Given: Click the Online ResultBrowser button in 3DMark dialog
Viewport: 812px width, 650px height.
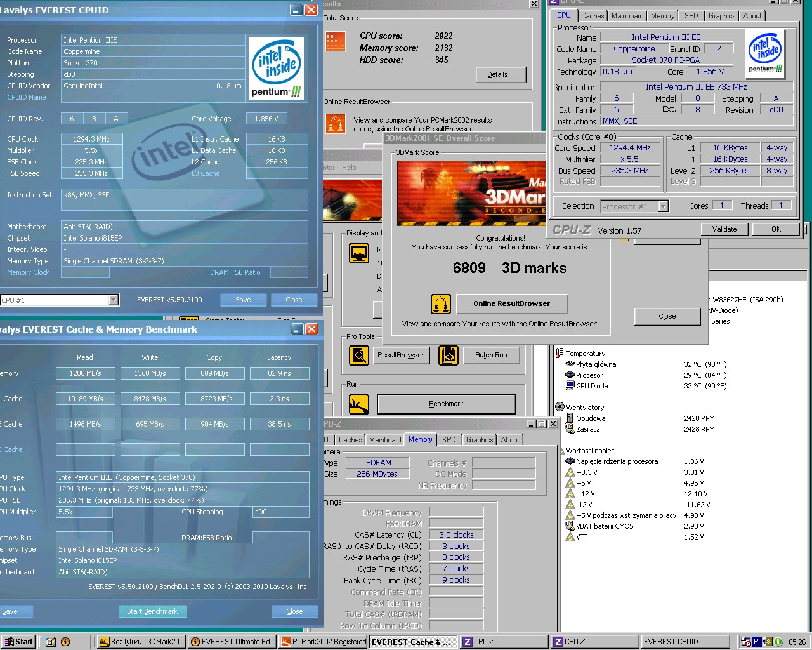Looking at the screenshot, I should coord(512,304).
